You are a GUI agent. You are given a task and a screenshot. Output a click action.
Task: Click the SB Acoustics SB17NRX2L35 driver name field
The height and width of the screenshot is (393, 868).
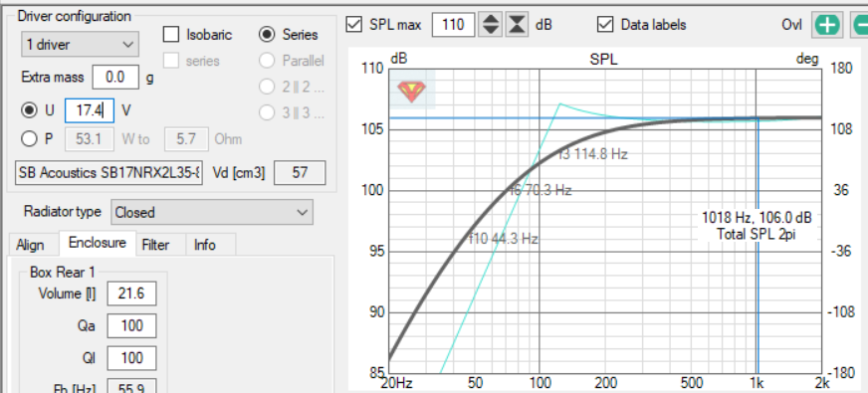[109, 173]
